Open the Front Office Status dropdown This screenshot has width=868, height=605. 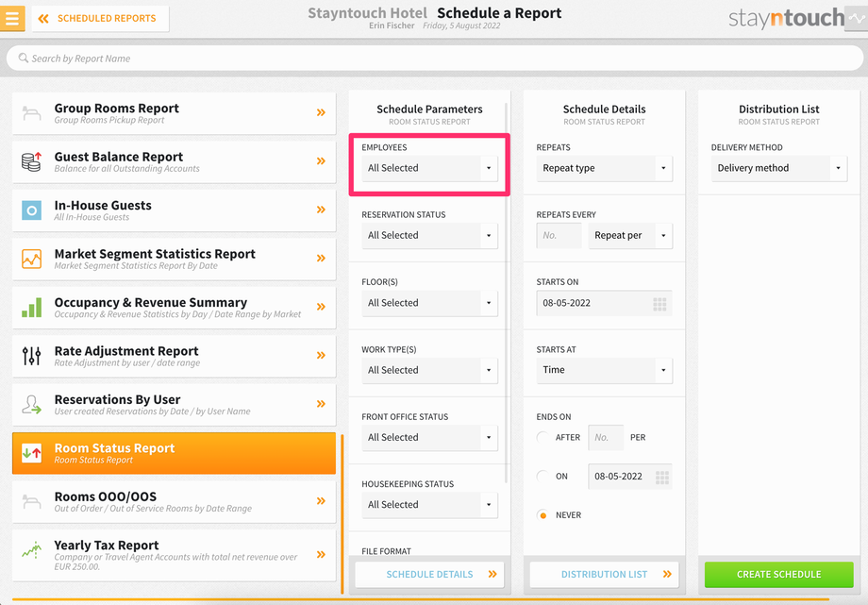pos(429,438)
